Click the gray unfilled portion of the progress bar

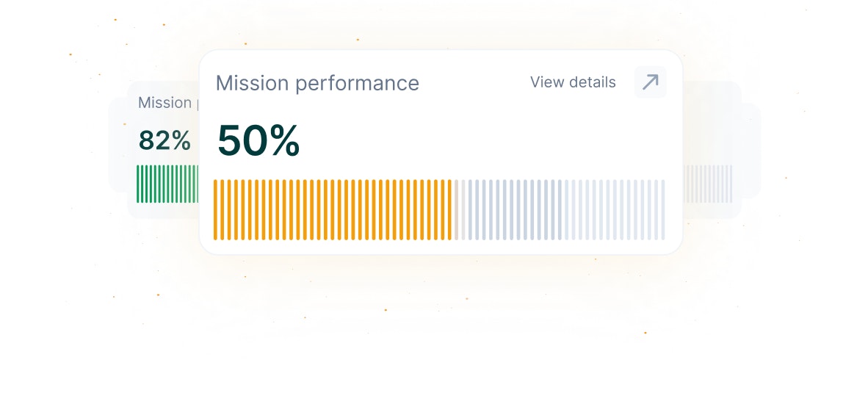(x=560, y=210)
